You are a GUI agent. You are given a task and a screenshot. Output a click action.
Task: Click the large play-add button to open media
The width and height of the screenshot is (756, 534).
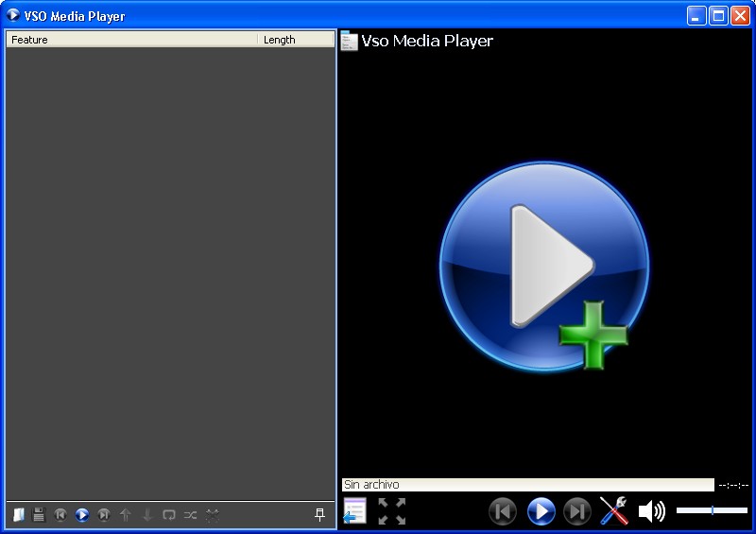pos(544,266)
